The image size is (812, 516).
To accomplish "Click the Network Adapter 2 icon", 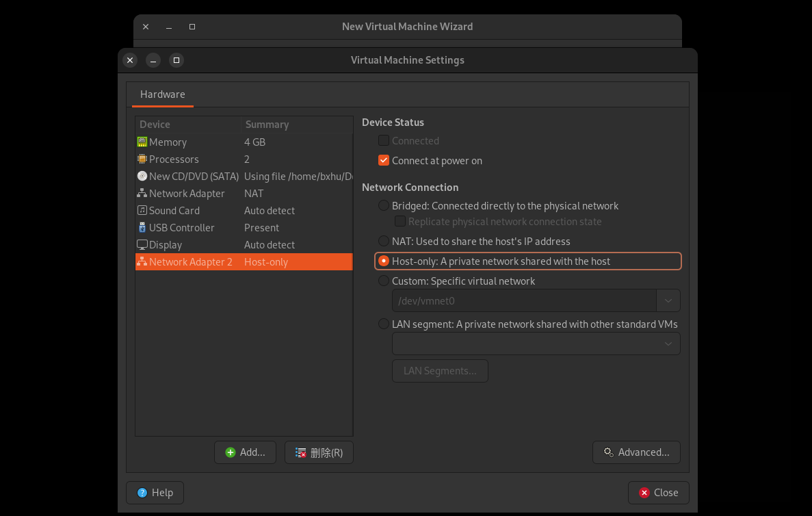I will (142, 262).
